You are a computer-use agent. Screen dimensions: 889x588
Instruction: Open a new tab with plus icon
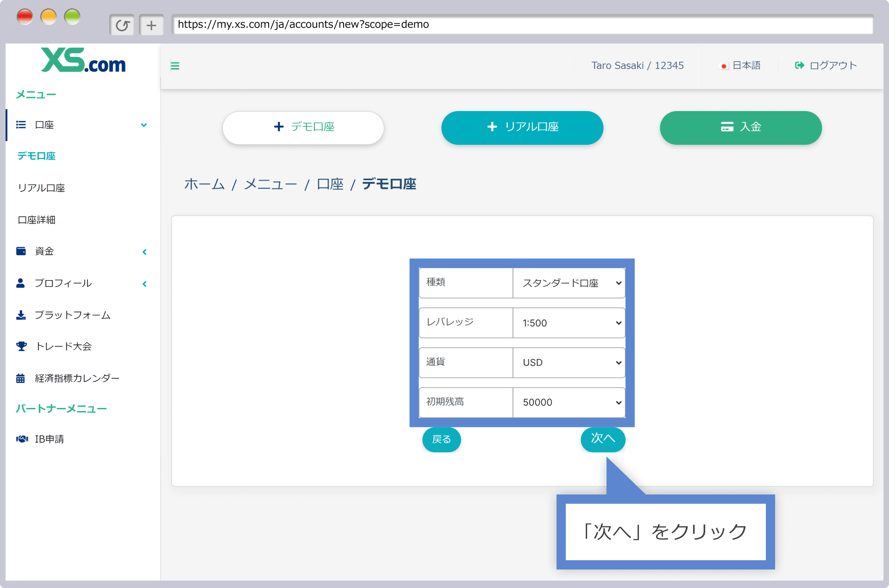tap(151, 25)
